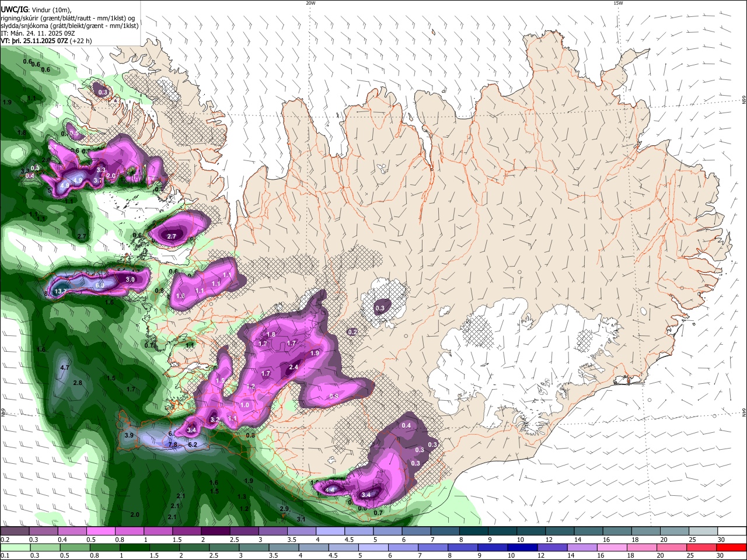Screen dimensions: 747x560
Task: Click the light violet swatch labeled 14 in bottom scale
Action: (x=582, y=548)
